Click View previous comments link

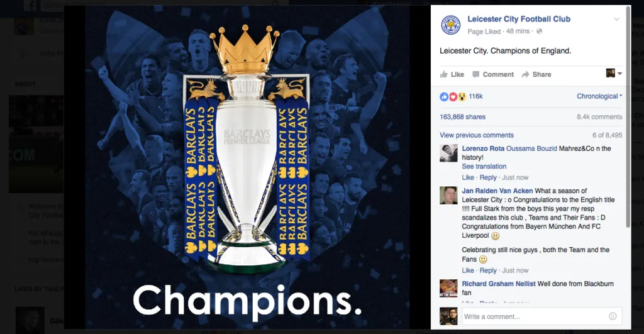(x=477, y=135)
